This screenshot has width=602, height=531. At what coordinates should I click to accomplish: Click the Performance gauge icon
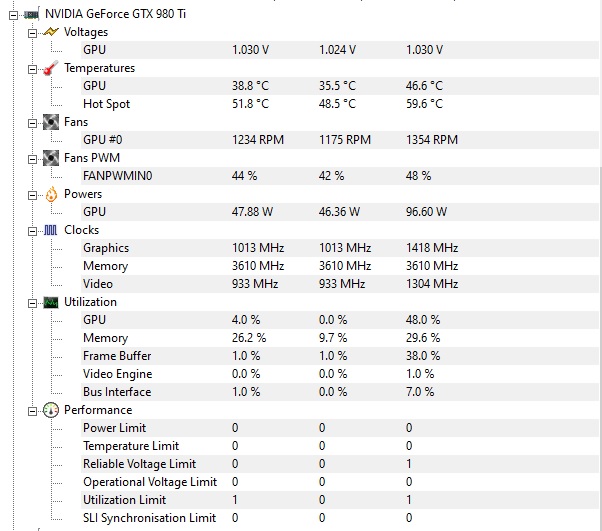point(51,410)
